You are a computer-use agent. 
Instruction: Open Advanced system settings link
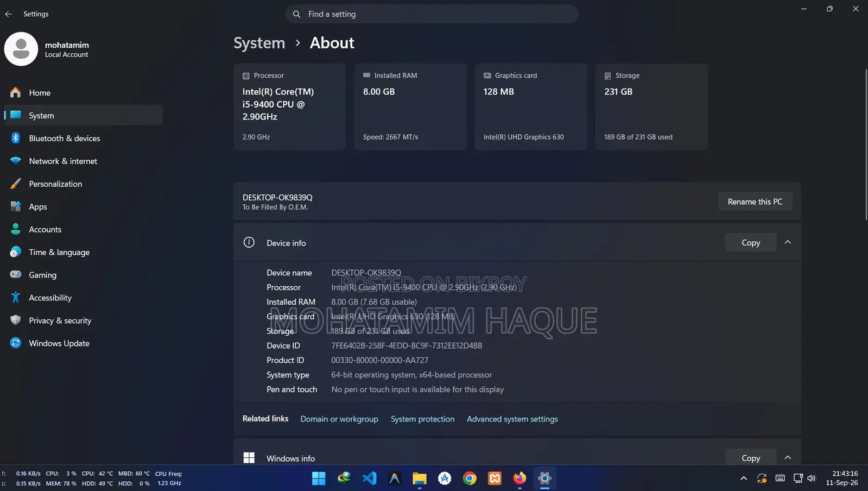tap(512, 419)
